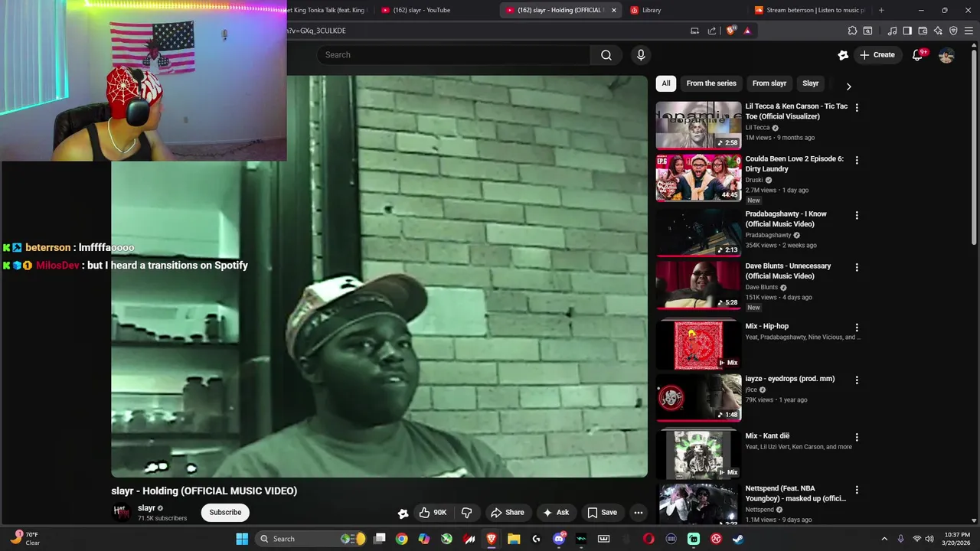Open the Brave Wallet icon

point(923,31)
